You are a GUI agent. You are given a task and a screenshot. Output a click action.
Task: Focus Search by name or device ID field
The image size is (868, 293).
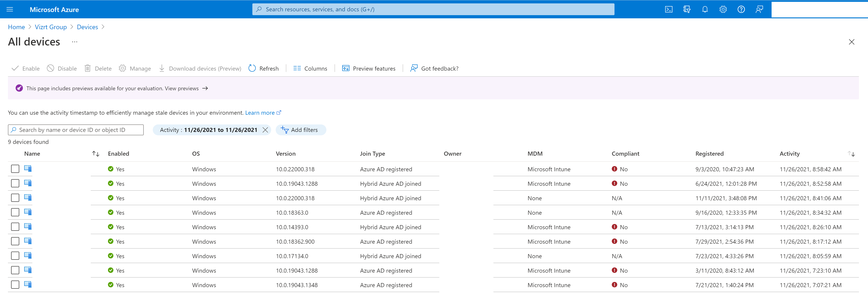tap(76, 130)
